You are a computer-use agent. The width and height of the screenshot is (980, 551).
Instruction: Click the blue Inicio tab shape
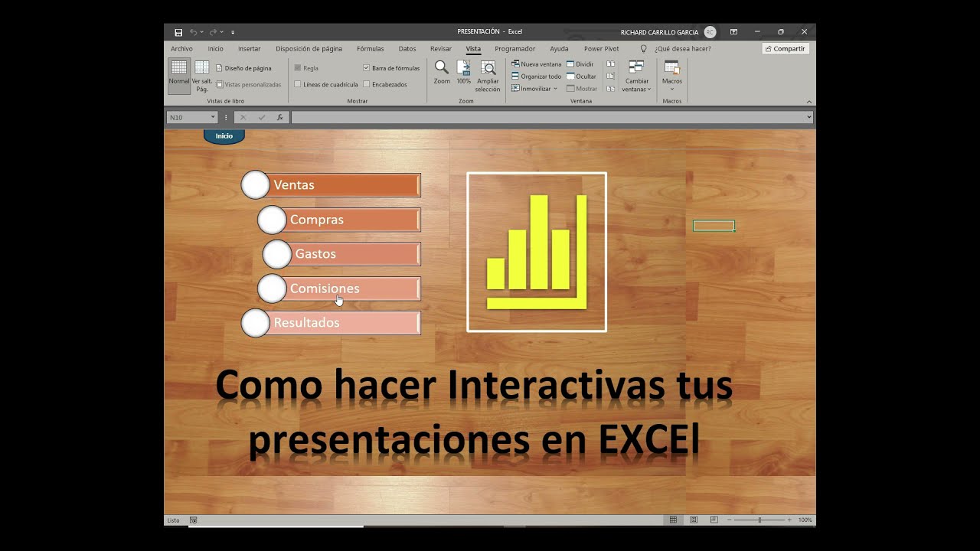click(x=224, y=136)
